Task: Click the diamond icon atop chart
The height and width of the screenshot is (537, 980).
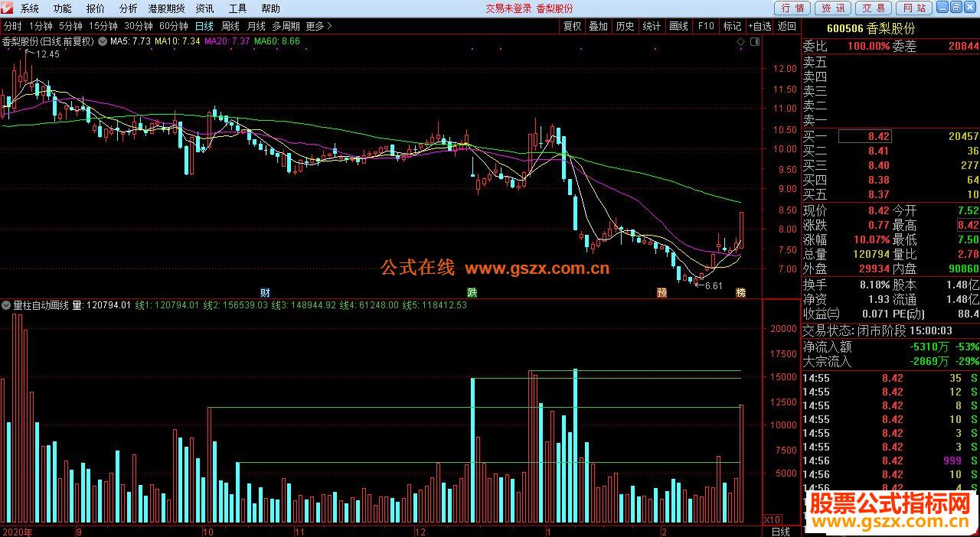Action: pos(740,42)
